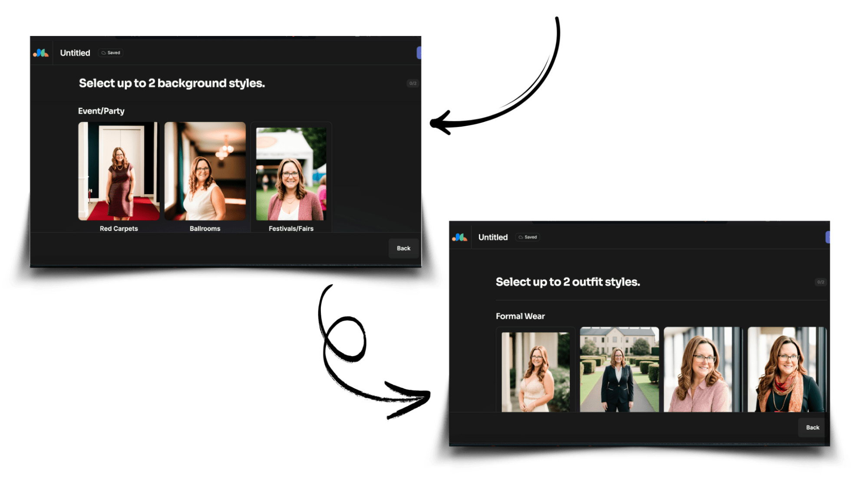Click Untitled project title in the outfit styles window
Viewport: 868px width, 488px height.
coord(493,237)
